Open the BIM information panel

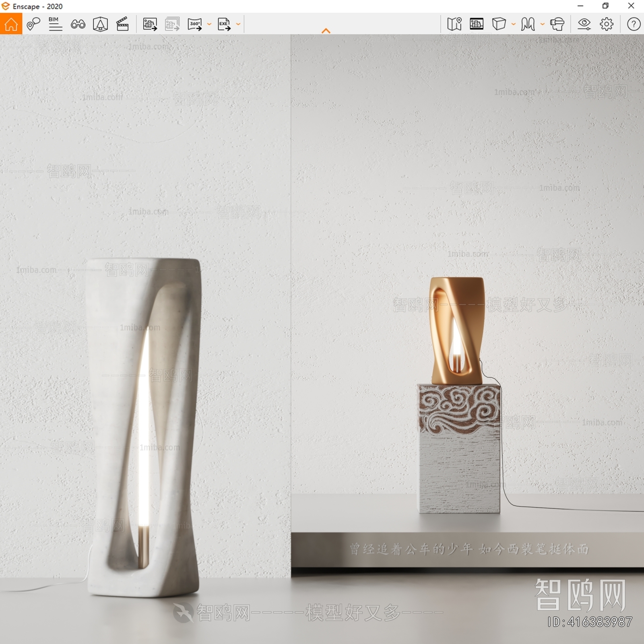55,24
